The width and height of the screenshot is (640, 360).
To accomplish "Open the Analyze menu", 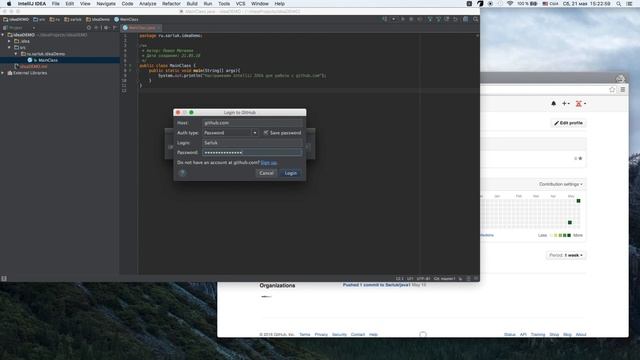I will tap(147, 4).
